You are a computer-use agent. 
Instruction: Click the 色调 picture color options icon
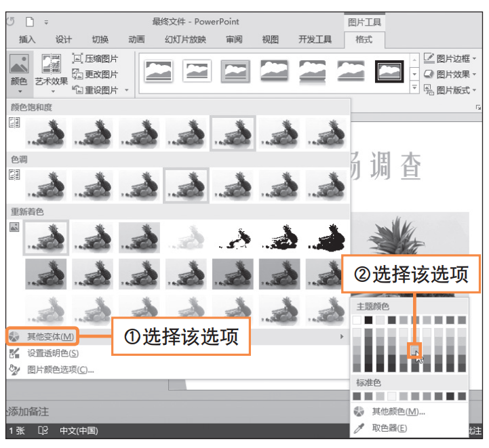pos(14,174)
